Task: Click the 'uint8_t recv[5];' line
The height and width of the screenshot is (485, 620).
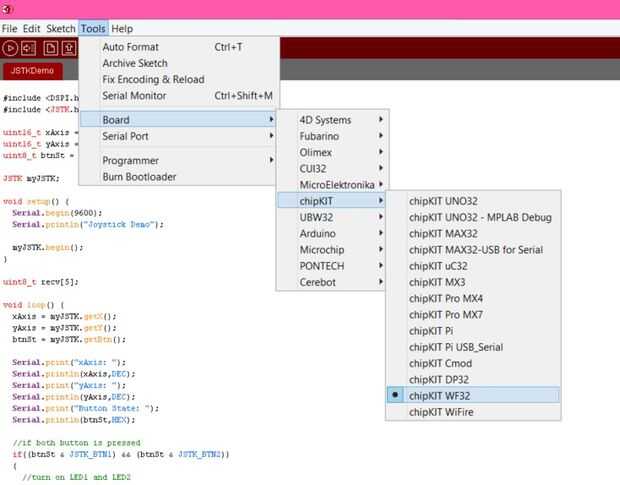Action: (x=41, y=282)
